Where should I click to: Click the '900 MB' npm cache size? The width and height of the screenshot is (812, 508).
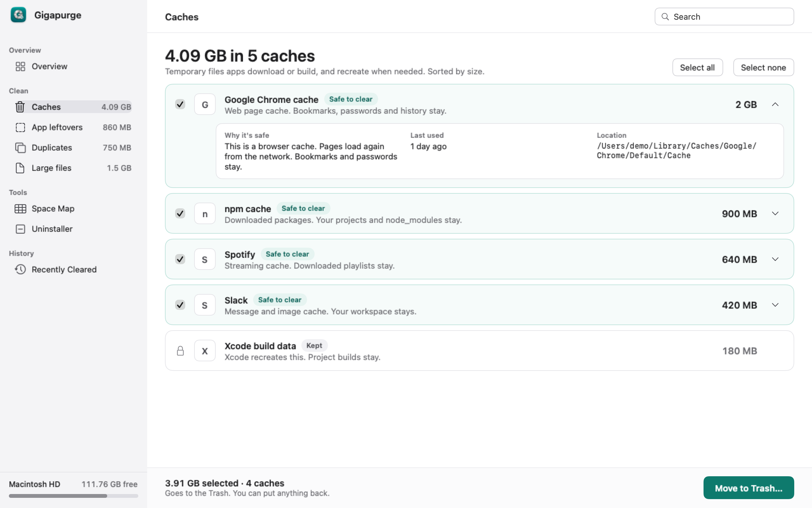pyautogui.click(x=739, y=214)
